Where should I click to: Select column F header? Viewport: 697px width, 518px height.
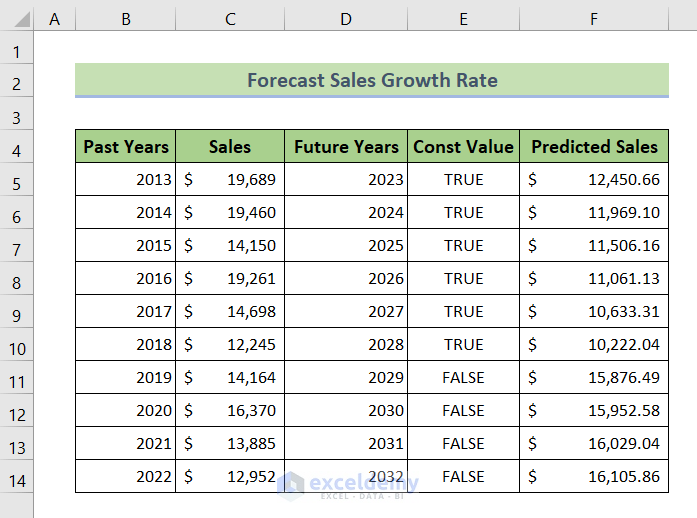pos(594,19)
